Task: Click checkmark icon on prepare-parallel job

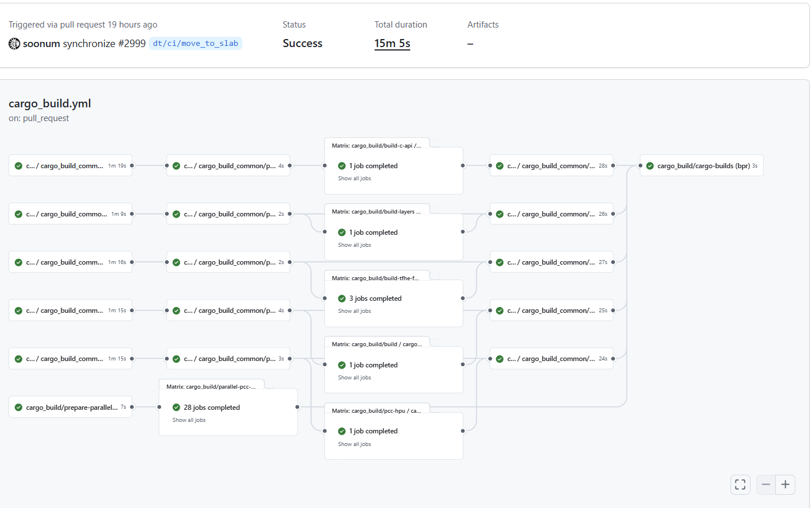Action: (18, 408)
